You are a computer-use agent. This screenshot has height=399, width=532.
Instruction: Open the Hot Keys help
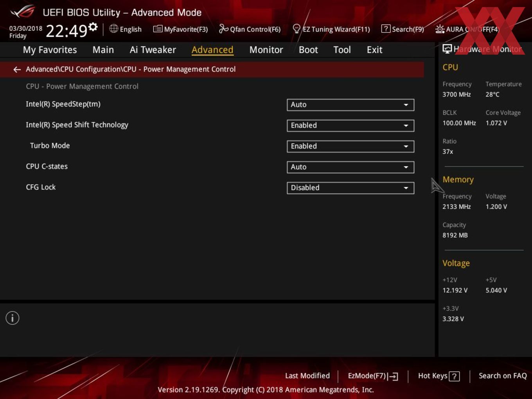pos(439,376)
